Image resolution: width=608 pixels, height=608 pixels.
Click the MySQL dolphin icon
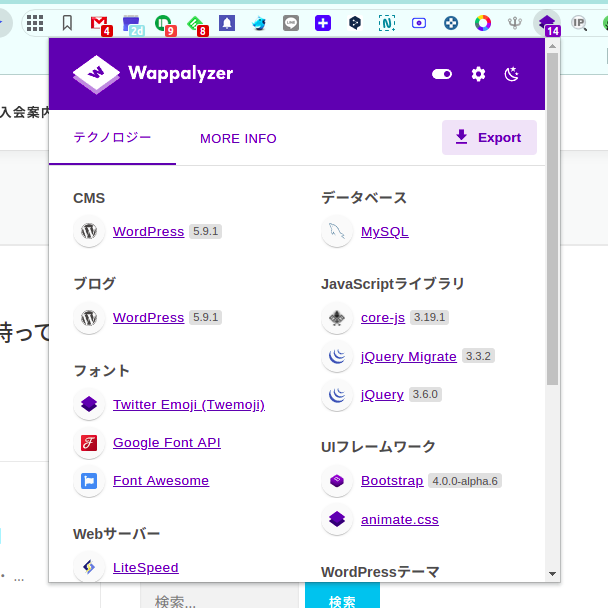[337, 231]
